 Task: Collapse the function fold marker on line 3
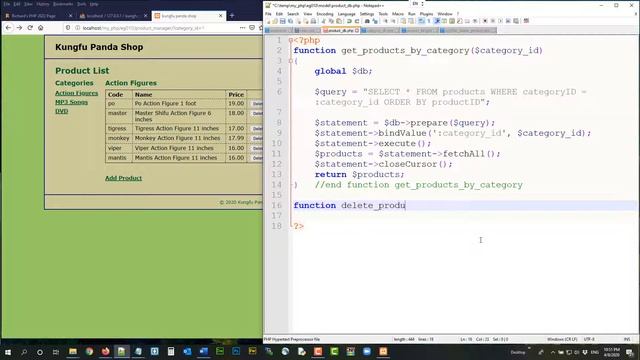click(291, 61)
